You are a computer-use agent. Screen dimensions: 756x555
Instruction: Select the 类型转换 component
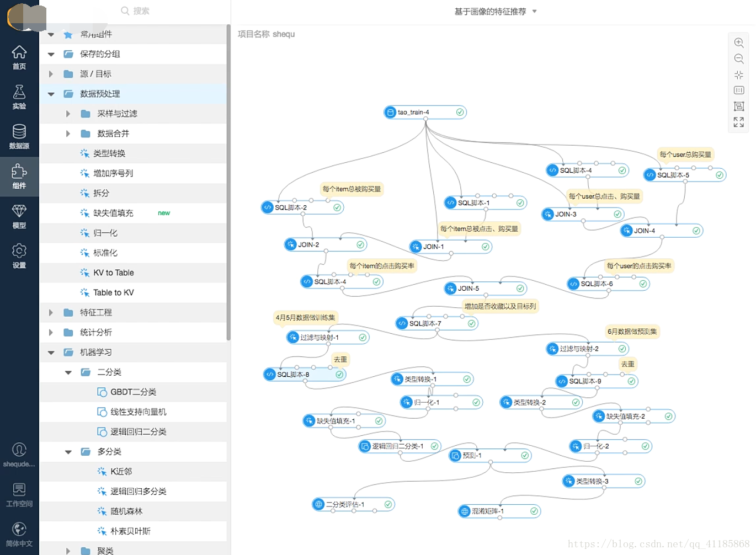tap(133, 153)
